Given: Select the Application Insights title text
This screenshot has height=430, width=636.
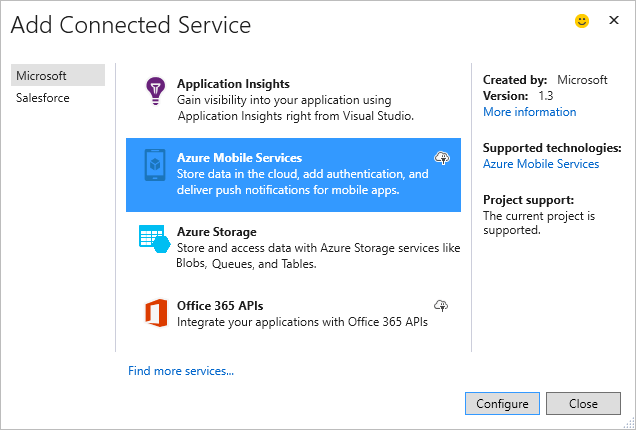Looking at the screenshot, I should [233, 84].
